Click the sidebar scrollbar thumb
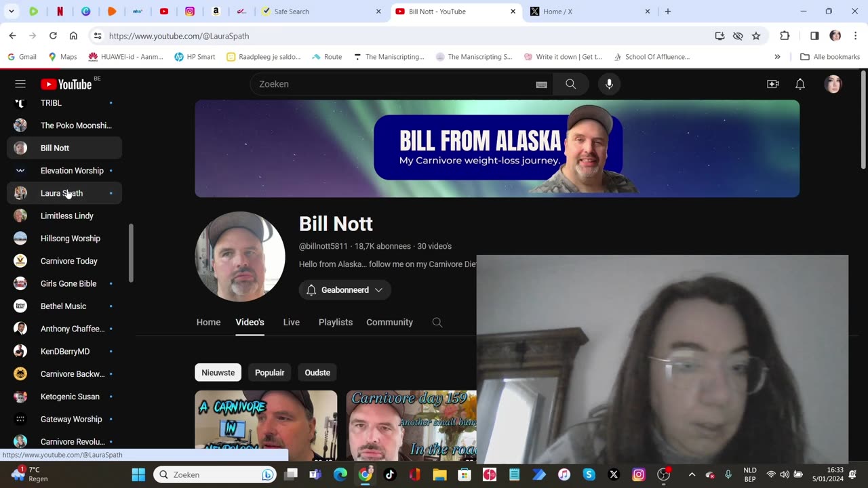The height and width of the screenshot is (488, 868). click(x=131, y=252)
